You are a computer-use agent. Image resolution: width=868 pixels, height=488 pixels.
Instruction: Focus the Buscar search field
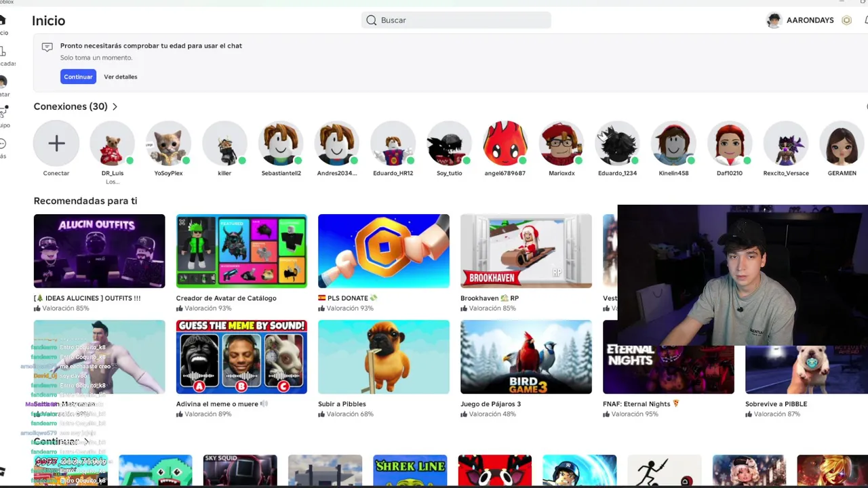pos(456,20)
